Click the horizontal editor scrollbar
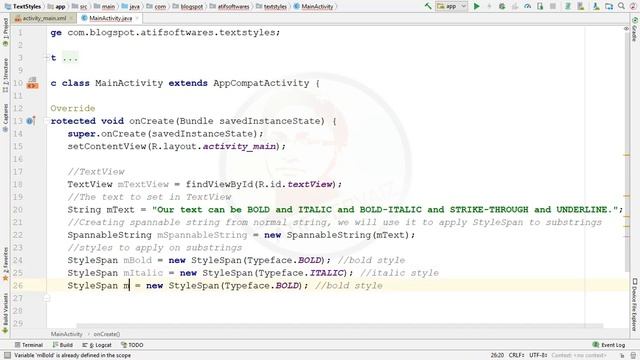The height and width of the screenshot is (360, 640). (x=339, y=326)
